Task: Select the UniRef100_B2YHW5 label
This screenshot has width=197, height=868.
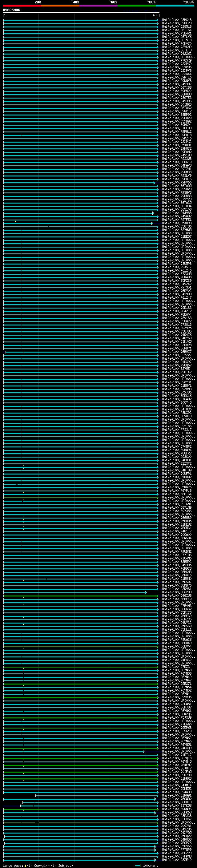Action: (x=177, y=230)
